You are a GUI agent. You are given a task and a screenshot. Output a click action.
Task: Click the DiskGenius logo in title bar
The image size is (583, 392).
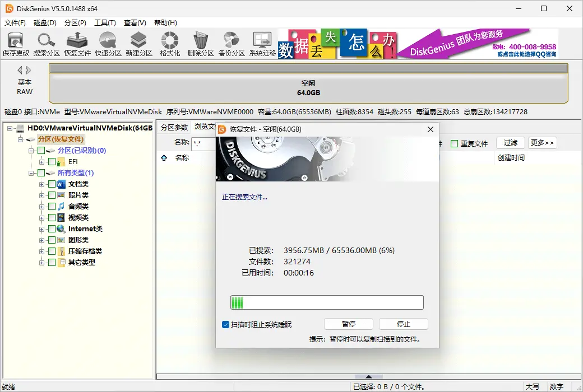(9, 8)
